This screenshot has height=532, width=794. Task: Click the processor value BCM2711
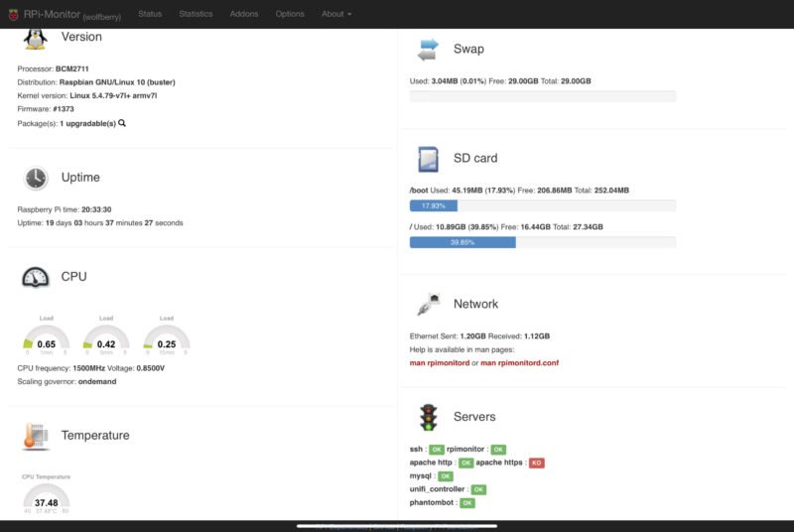71,68
